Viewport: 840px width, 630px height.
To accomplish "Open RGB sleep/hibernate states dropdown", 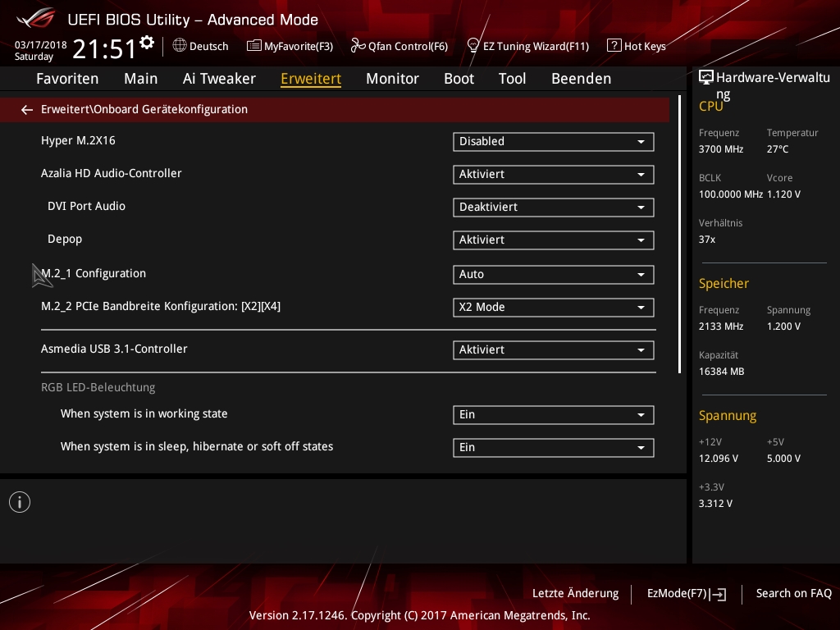I will coord(554,448).
